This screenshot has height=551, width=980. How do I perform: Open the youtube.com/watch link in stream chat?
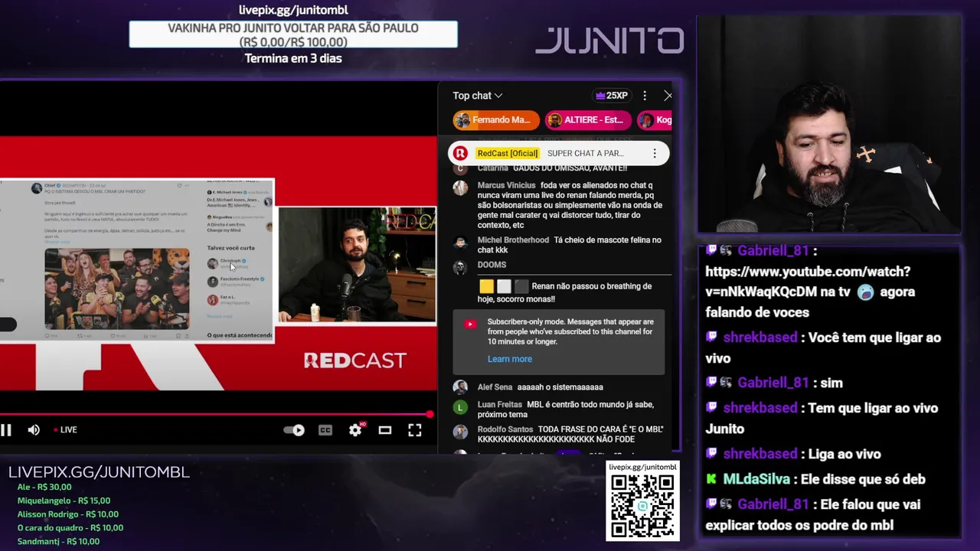click(x=808, y=282)
